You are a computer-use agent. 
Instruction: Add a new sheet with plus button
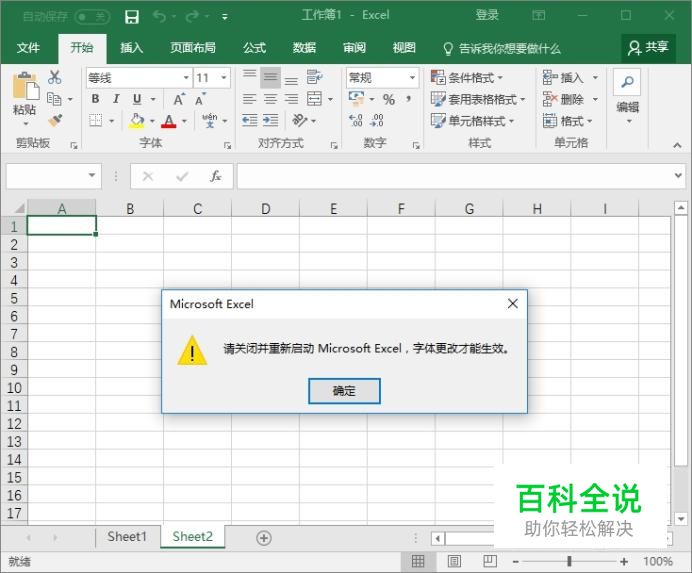263,538
